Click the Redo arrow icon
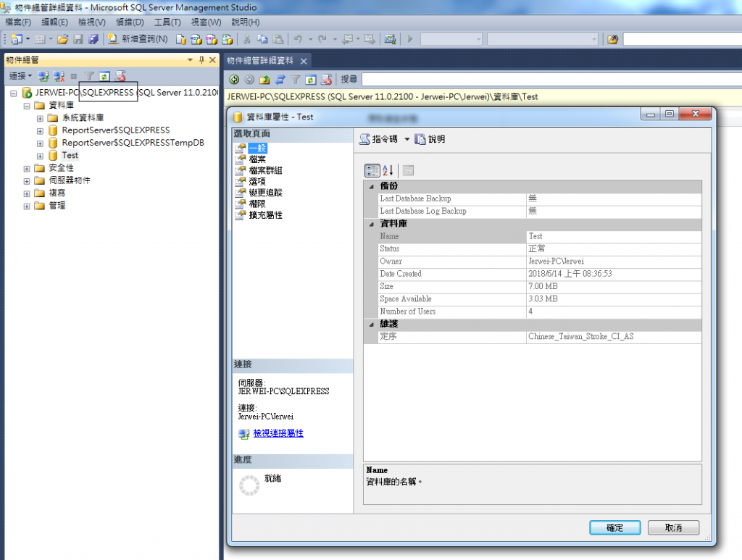This screenshot has height=560, width=742. point(322,39)
